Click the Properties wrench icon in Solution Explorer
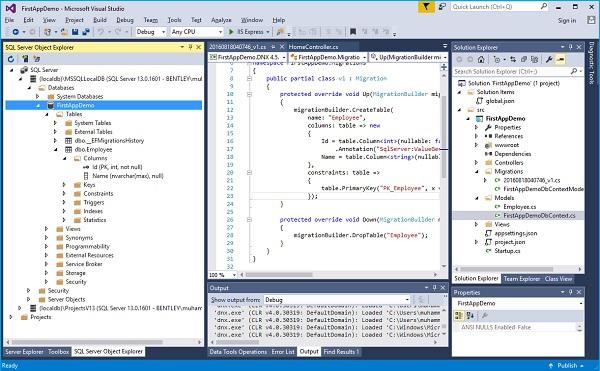The height and width of the screenshot is (371, 600). [x=549, y=60]
